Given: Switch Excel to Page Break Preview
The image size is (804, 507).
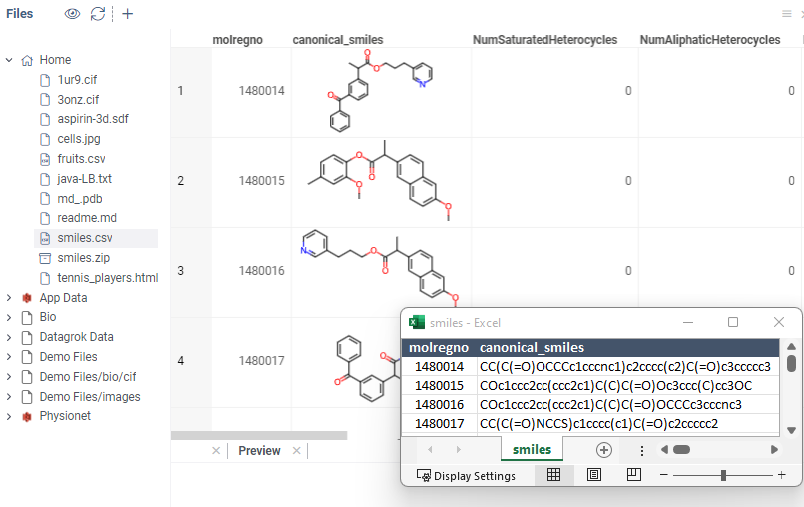Looking at the screenshot, I should pyautogui.click(x=633, y=476).
